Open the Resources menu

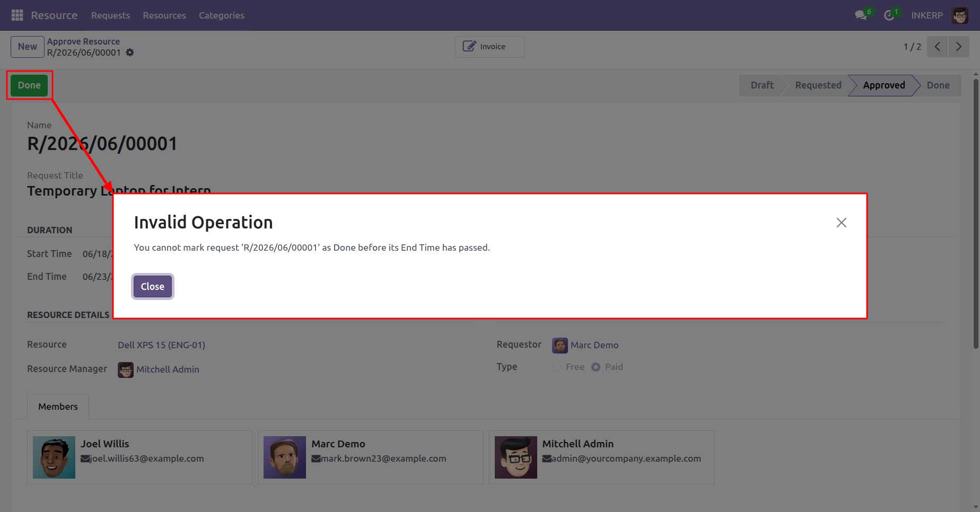click(164, 15)
